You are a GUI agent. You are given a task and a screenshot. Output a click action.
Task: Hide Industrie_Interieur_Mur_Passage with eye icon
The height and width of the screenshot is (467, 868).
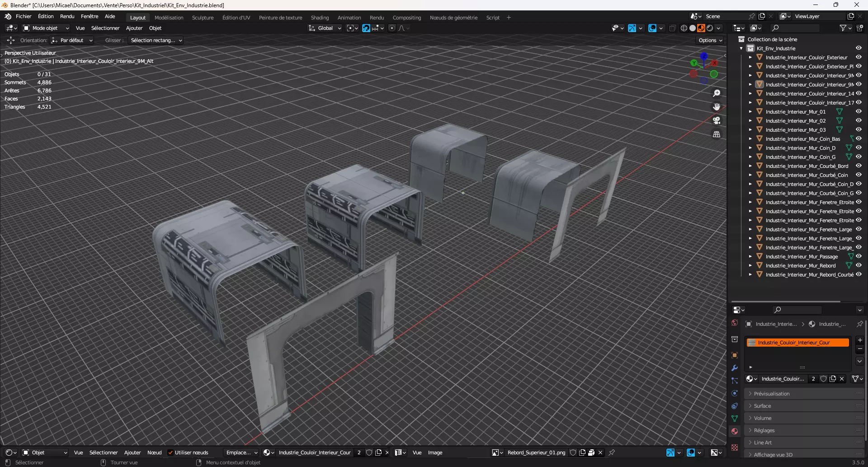tap(859, 256)
